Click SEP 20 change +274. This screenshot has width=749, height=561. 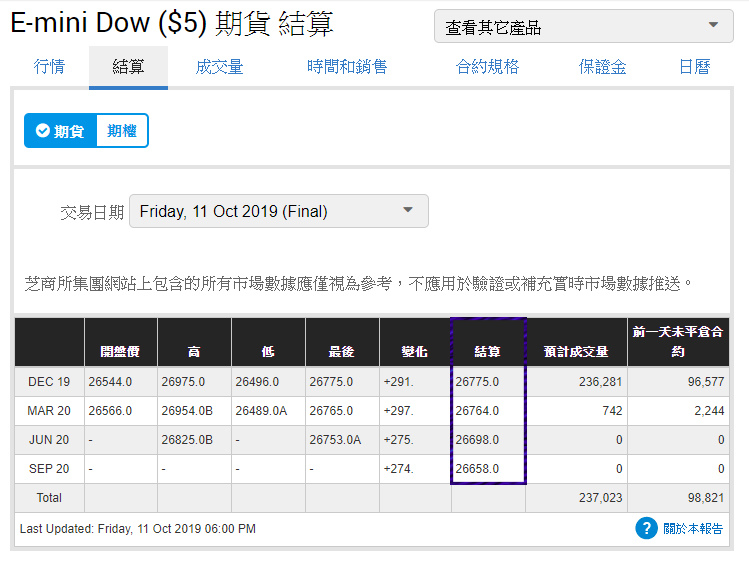click(398, 469)
